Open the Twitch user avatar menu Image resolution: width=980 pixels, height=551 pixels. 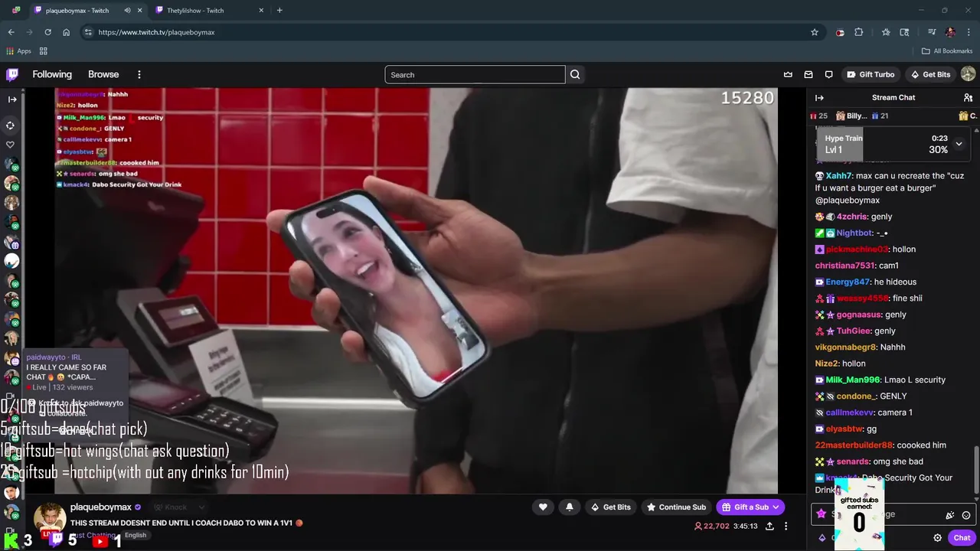coord(968,74)
